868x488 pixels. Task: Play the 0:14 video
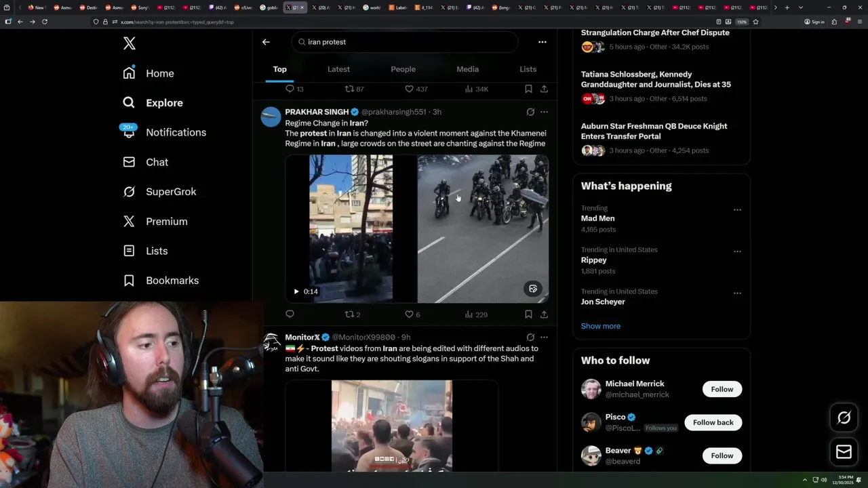pyautogui.click(x=296, y=291)
